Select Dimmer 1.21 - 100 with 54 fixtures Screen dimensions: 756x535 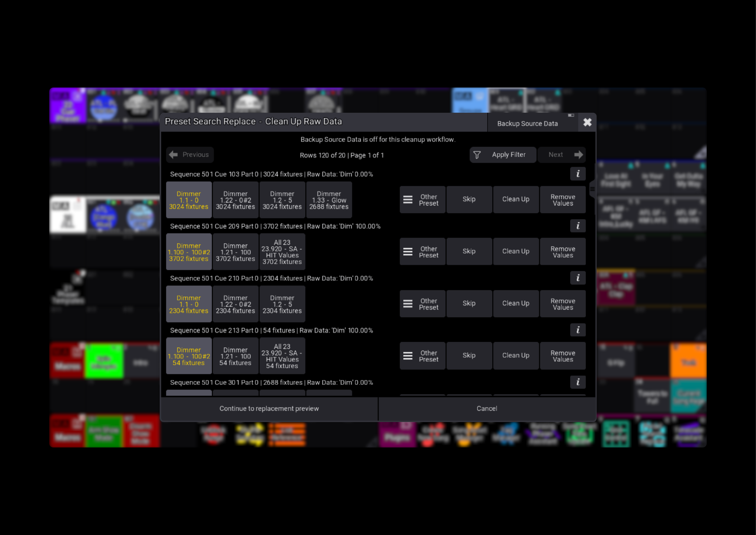click(x=236, y=356)
